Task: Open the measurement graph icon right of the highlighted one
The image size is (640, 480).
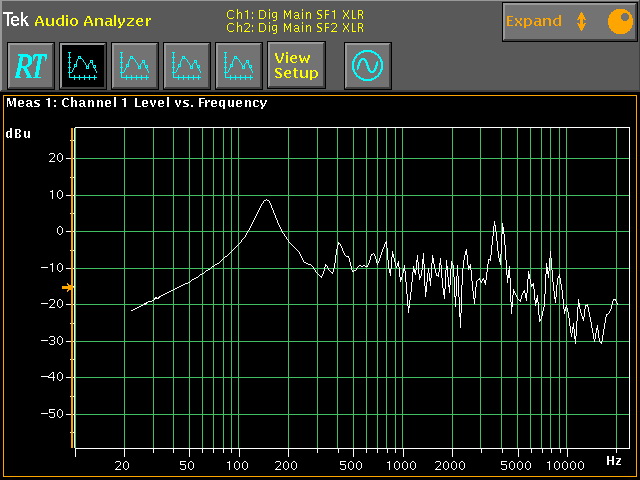Action: pos(134,66)
